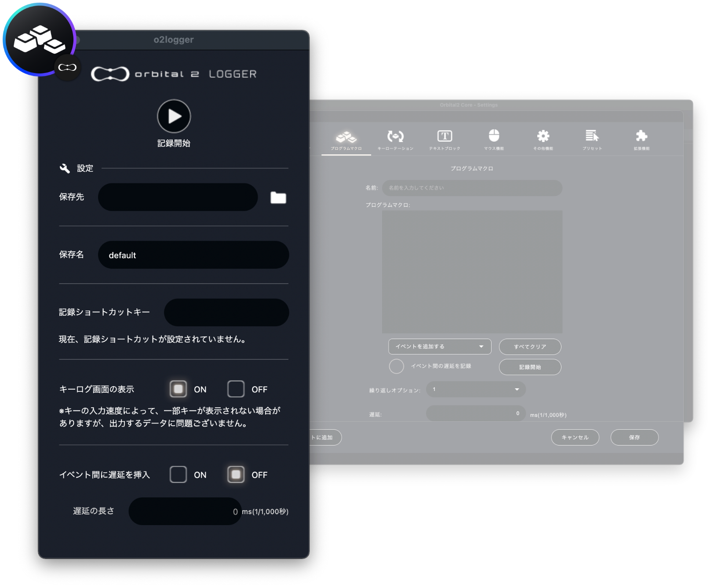This screenshot has height=588, width=714.
Task: Open Program Macro tab in Settings window
Action: click(346, 140)
